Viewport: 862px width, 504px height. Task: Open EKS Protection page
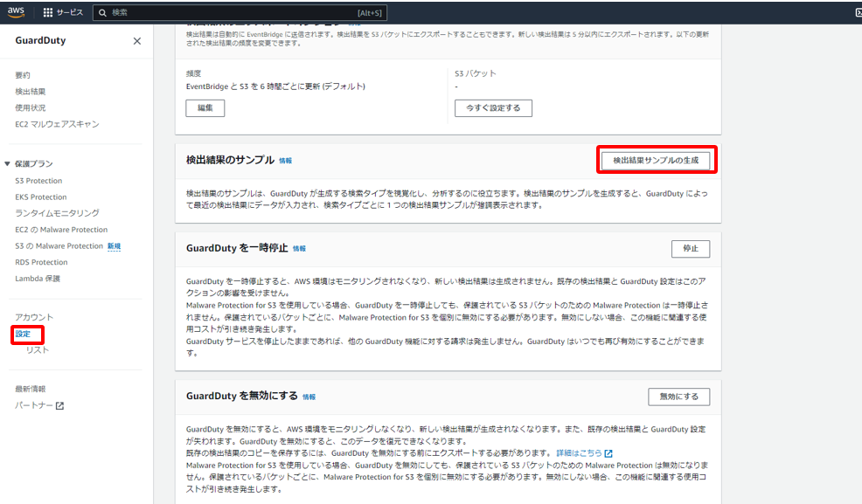41,197
